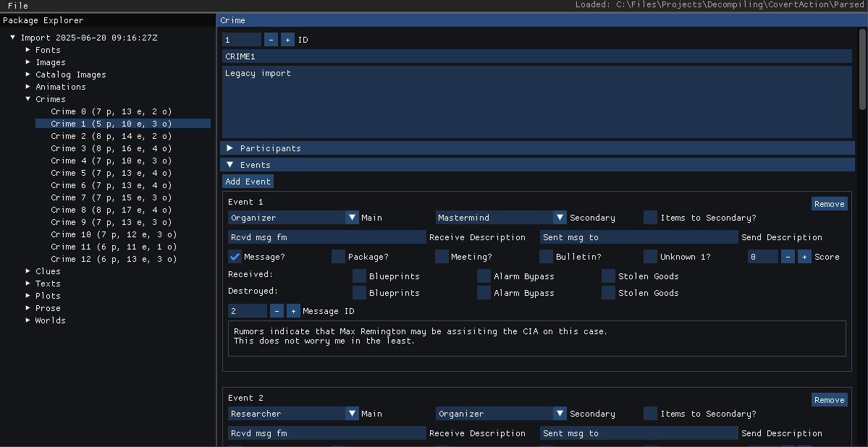Check Event 1 Items to Secondary? box
The height and width of the screenshot is (447, 868).
(x=650, y=218)
